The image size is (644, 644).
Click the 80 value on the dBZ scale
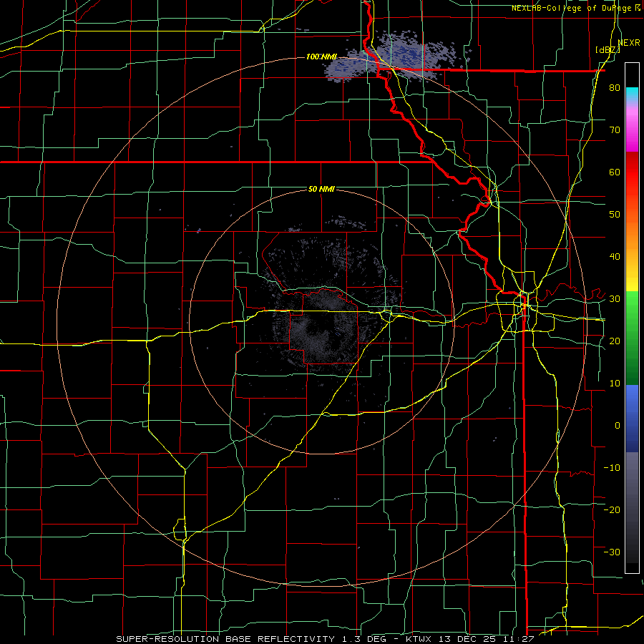pyautogui.click(x=615, y=88)
